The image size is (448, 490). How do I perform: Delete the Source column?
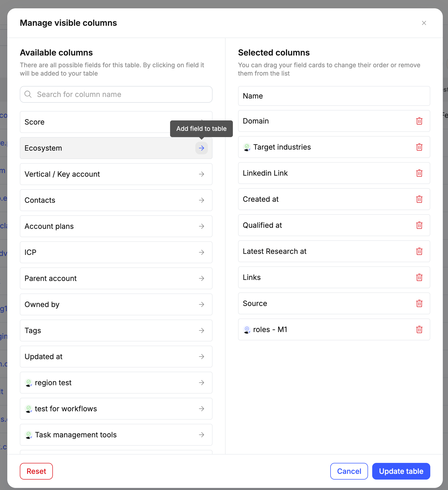point(419,303)
